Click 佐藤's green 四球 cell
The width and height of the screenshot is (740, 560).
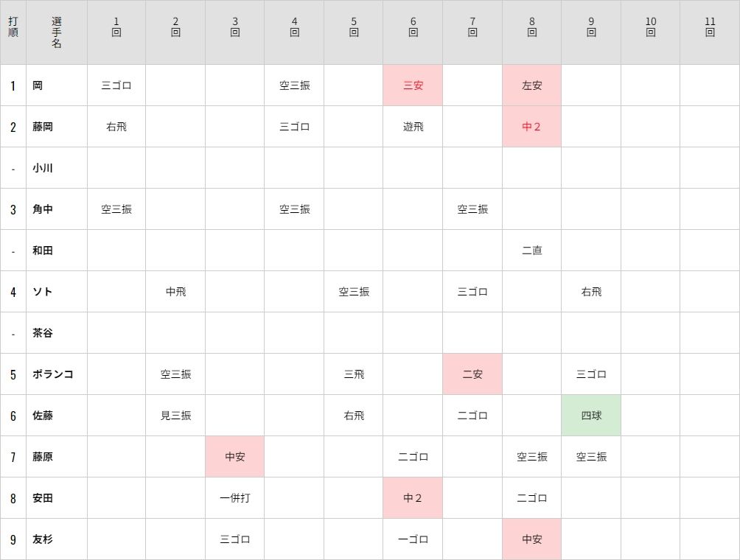tap(591, 415)
